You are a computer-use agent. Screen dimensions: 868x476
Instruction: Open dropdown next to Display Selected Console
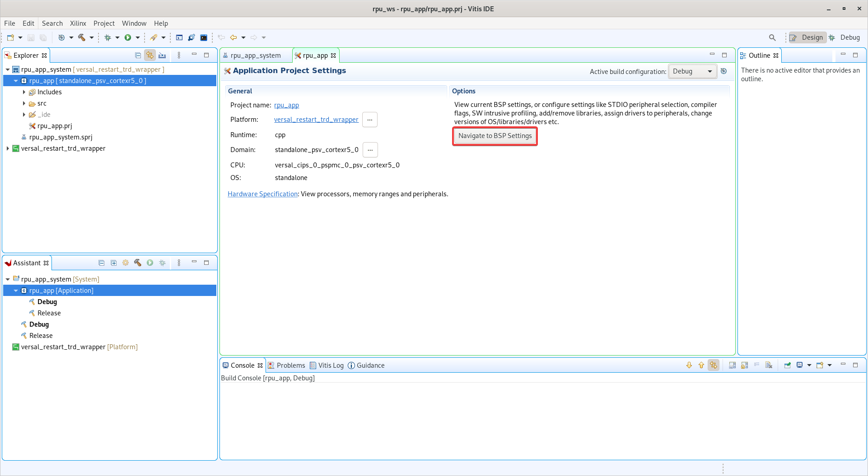tap(809, 365)
